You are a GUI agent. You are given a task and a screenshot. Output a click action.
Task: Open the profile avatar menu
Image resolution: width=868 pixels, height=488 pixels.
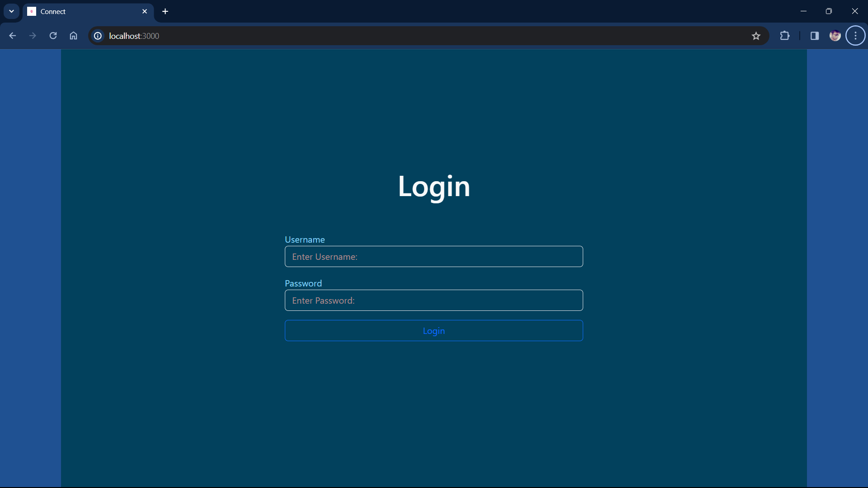point(835,36)
